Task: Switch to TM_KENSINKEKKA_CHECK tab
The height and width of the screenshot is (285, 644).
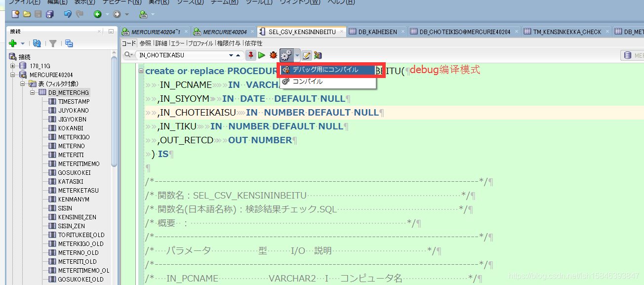Action: point(567,32)
